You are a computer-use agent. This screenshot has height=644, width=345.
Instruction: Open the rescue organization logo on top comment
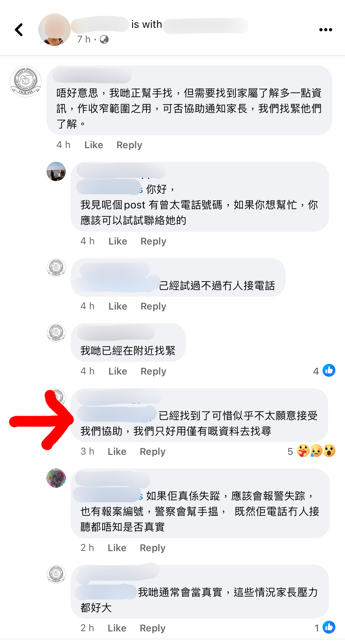26,82
